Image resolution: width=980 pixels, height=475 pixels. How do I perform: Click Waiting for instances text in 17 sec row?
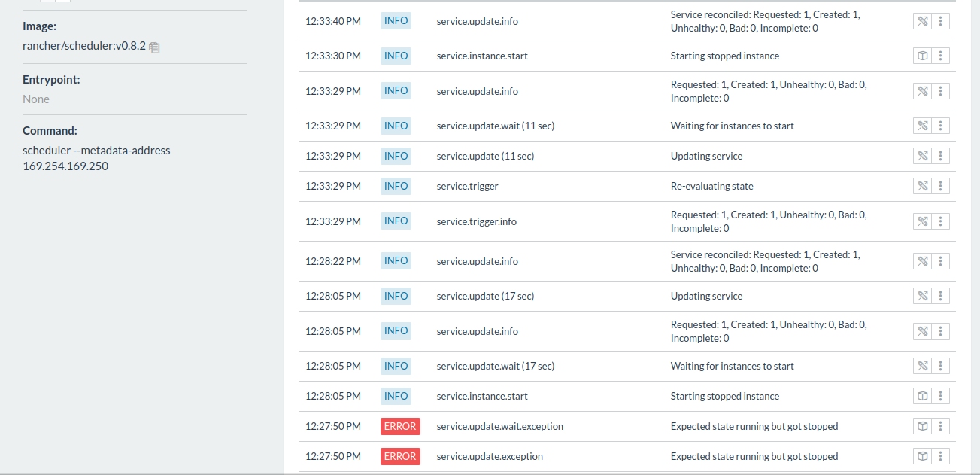[733, 366]
